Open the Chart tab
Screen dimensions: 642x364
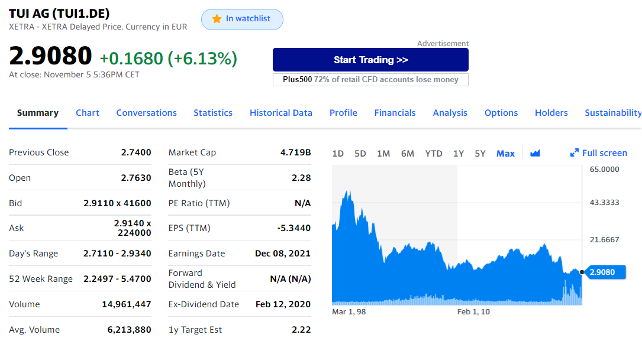pyautogui.click(x=88, y=113)
